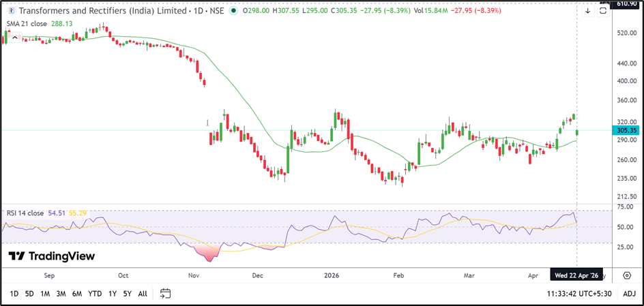
Task: Select the YTD range
Action: (96, 294)
